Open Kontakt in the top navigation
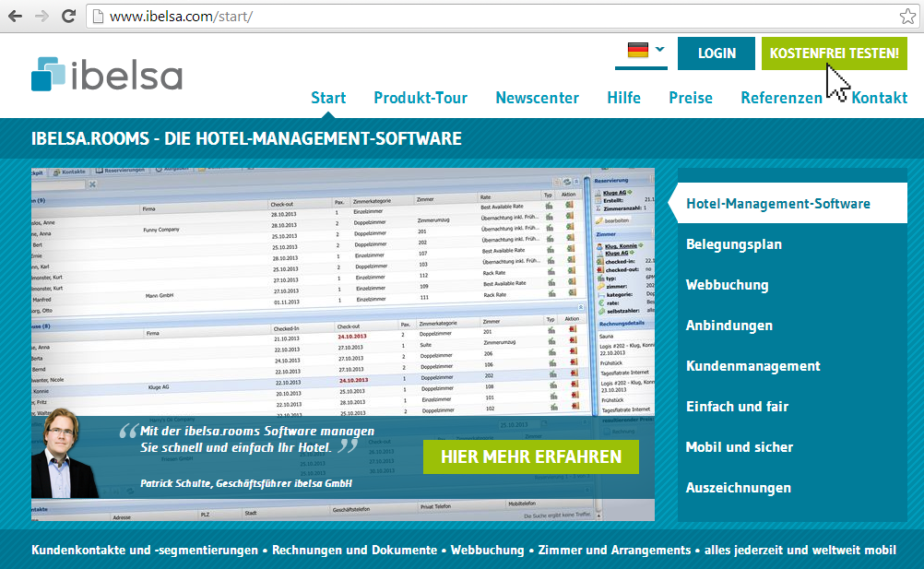This screenshot has width=924, height=569. [879, 98]
